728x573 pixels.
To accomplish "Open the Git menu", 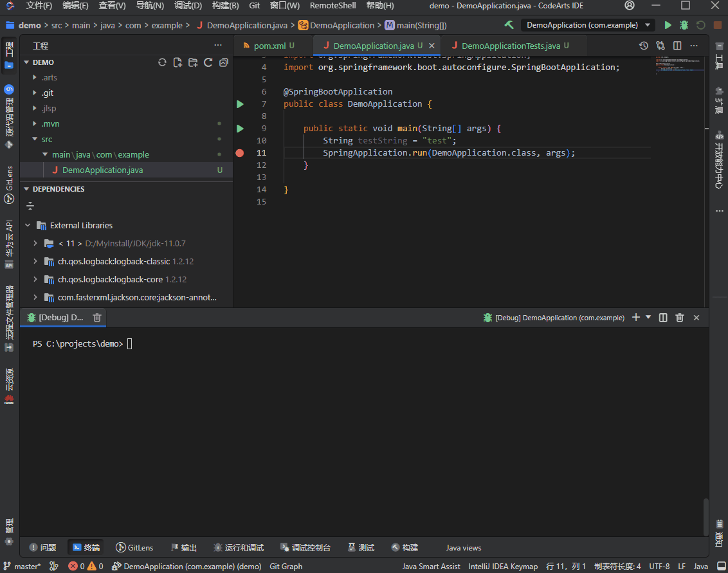I will (x=254, y=6).
